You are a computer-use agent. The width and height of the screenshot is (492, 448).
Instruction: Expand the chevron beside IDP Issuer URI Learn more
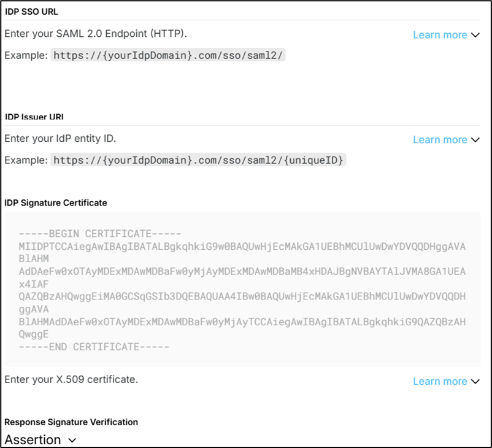475,140
